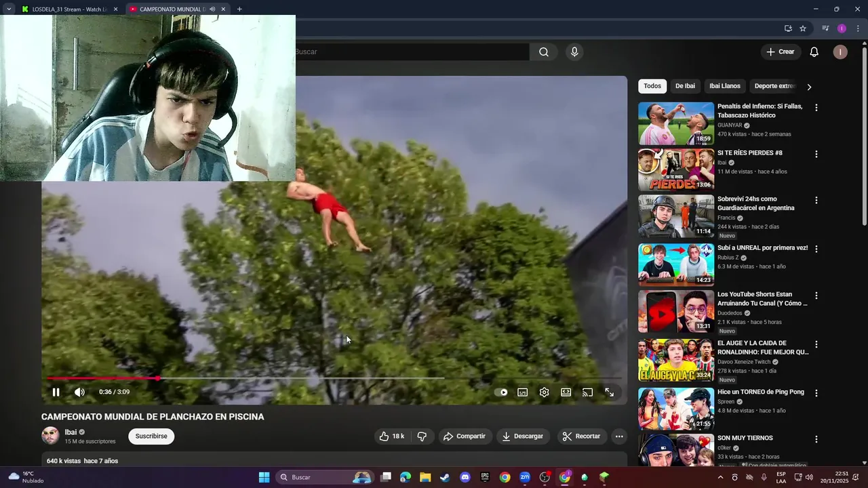
Task: Enter fullscreen mode
Action: tap(609, 392)
